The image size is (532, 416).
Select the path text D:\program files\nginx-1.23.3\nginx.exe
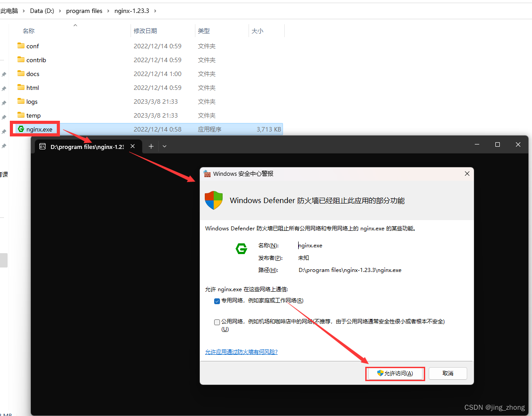(350, 270)
